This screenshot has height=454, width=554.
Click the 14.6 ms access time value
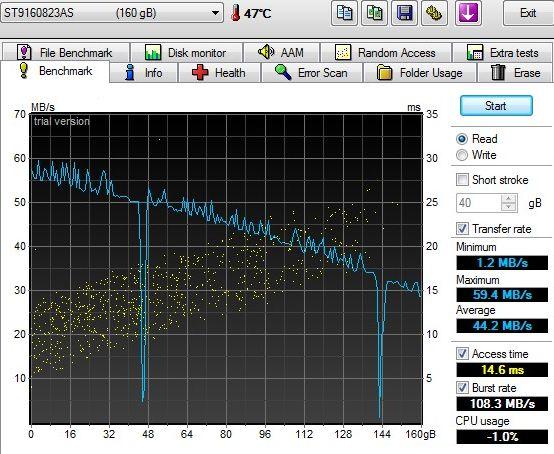coord(502,370)
